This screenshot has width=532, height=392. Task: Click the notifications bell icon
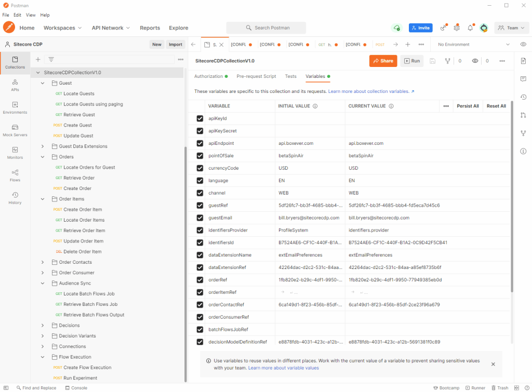[x=470, y=28]
